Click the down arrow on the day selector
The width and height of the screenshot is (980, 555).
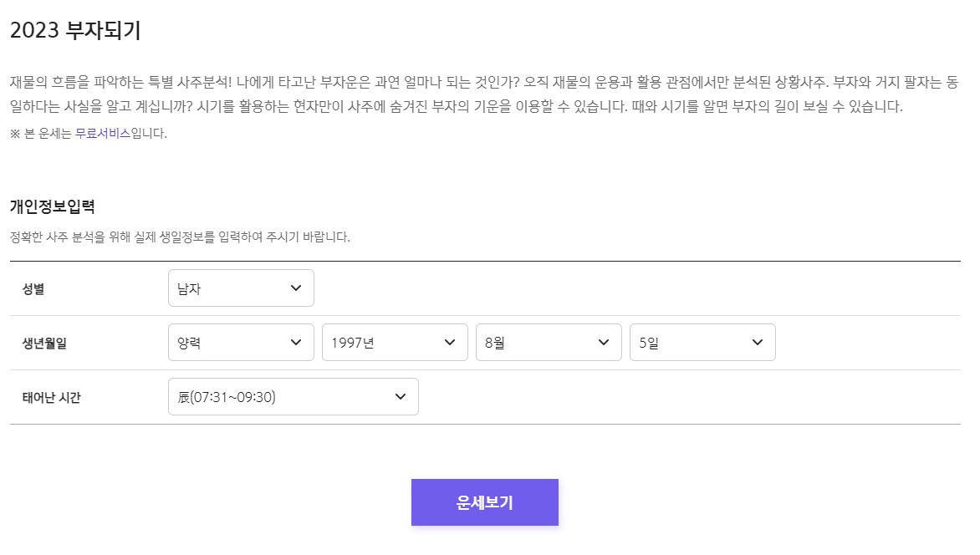click(756, 342)
